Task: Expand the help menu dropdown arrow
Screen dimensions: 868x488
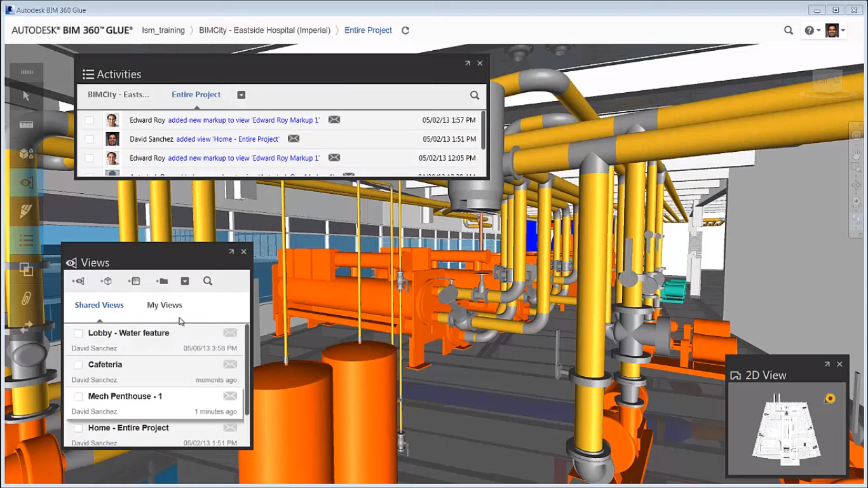Action: [x=818, y=30]
